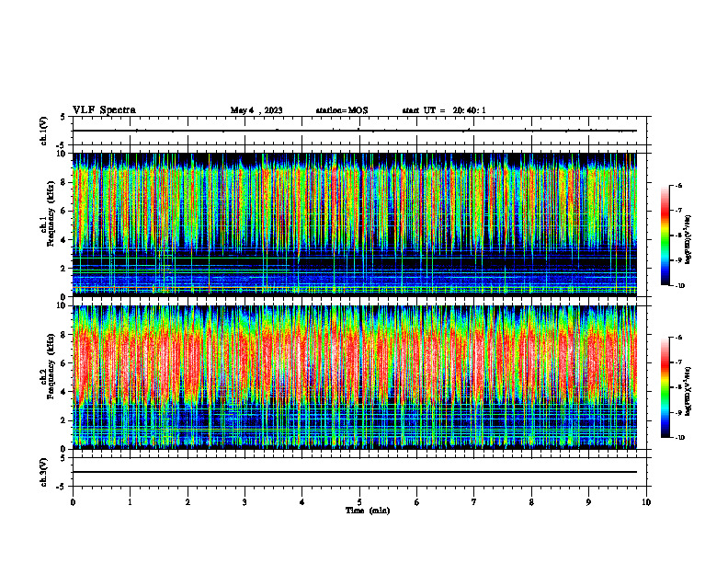Click the "3" time axis tick label
Image resolution: width=728 pixels, height=563 pixels.
(x=245, y=502)
